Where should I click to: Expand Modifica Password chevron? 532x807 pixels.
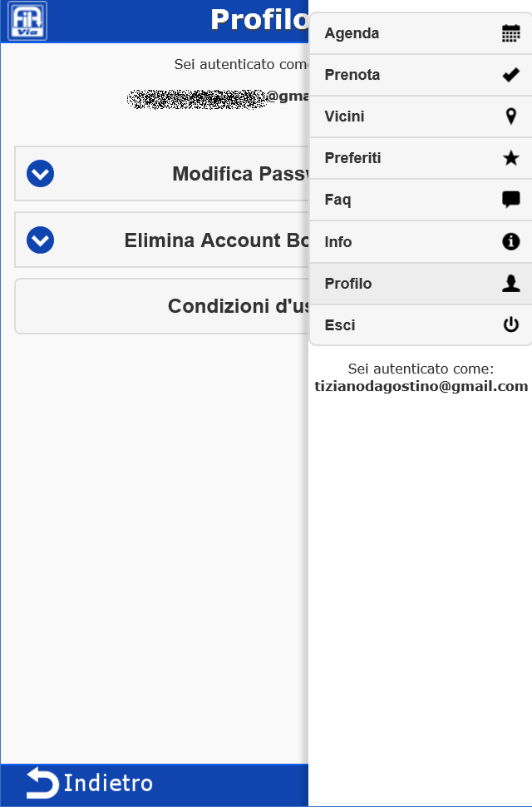point(41,174)
